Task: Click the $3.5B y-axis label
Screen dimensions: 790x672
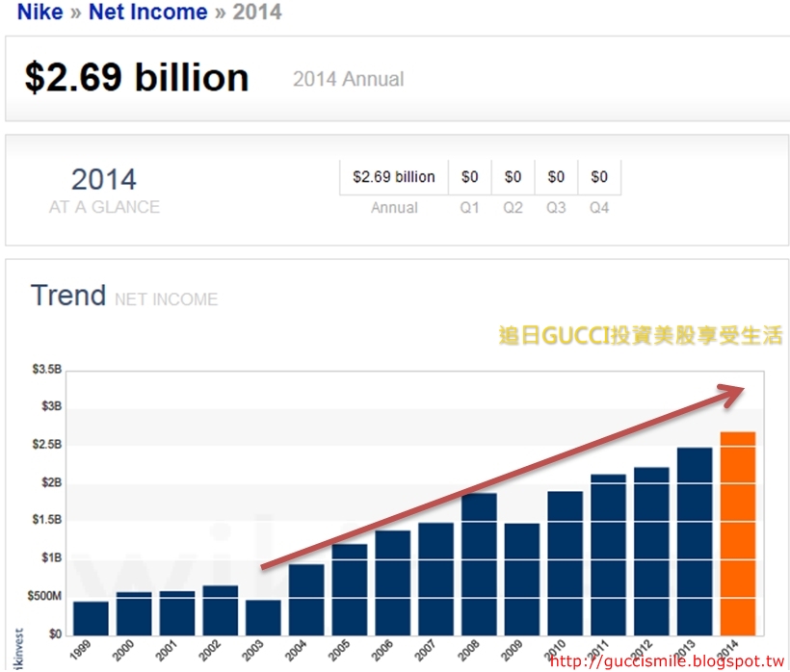Action: [x=47, y=370]
